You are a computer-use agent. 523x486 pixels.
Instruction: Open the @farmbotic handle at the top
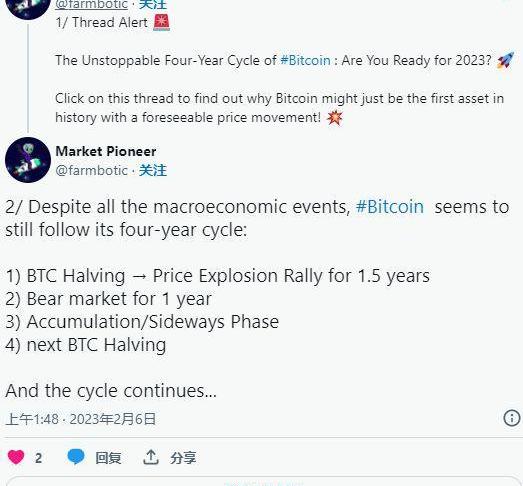coord(91,5)
